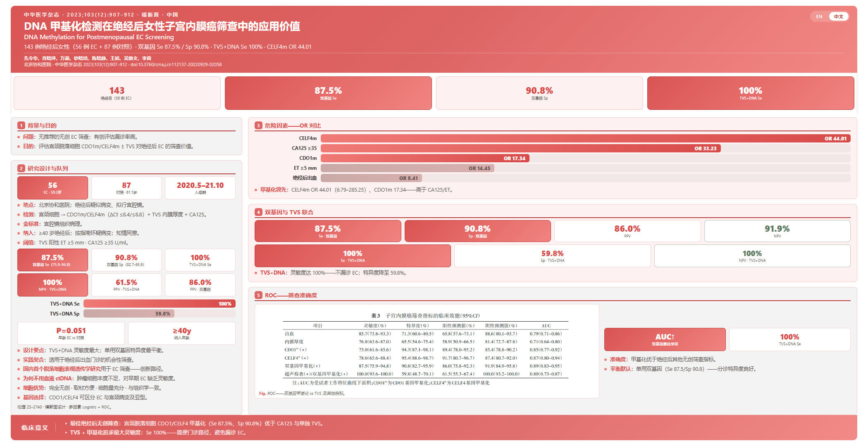The height and width of the screenshot is (446, 868).
Task: Click the number 2 badge beside 研究设计与队列
Action: click(21, 168)
